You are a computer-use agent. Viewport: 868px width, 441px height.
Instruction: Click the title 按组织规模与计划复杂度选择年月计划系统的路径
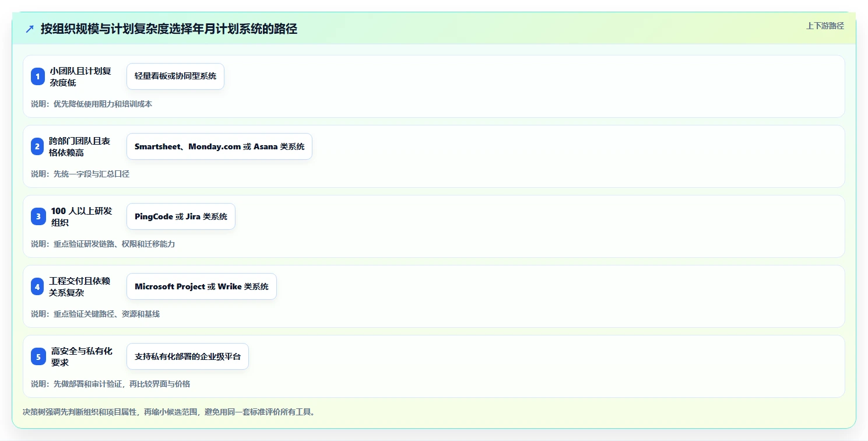169,29
